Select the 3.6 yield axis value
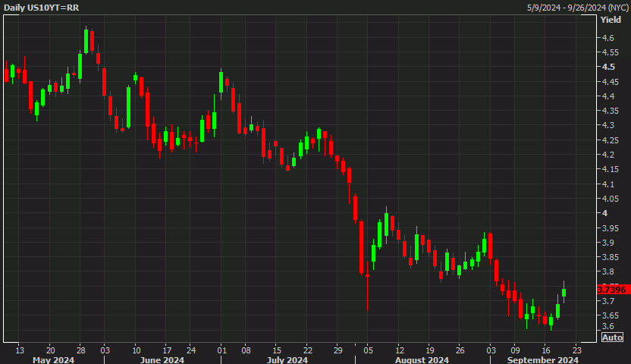Image resolution: width=631 pixels, height=364 pixels. pyautogui.click(x=607, y=326)
